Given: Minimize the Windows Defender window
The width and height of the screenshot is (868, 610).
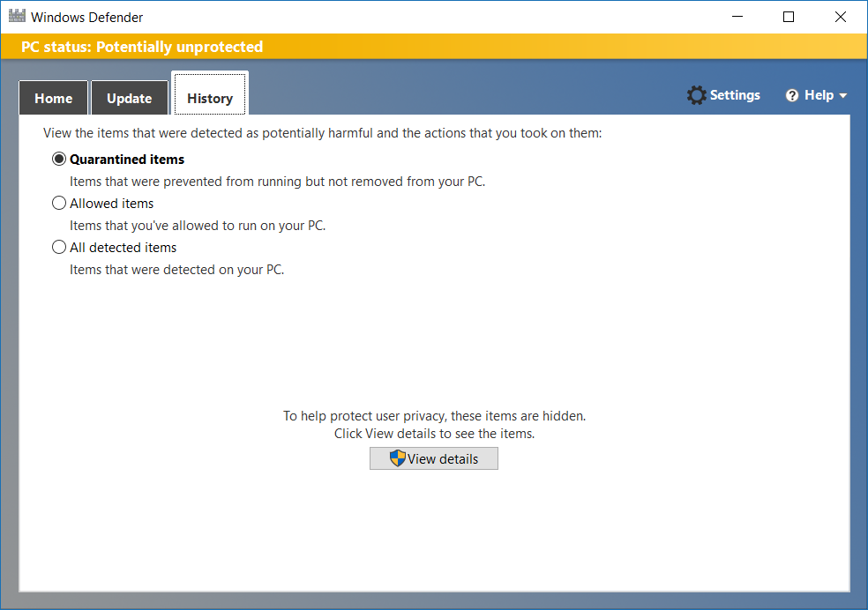Looking at the screenshot, I should pos(737,17).
